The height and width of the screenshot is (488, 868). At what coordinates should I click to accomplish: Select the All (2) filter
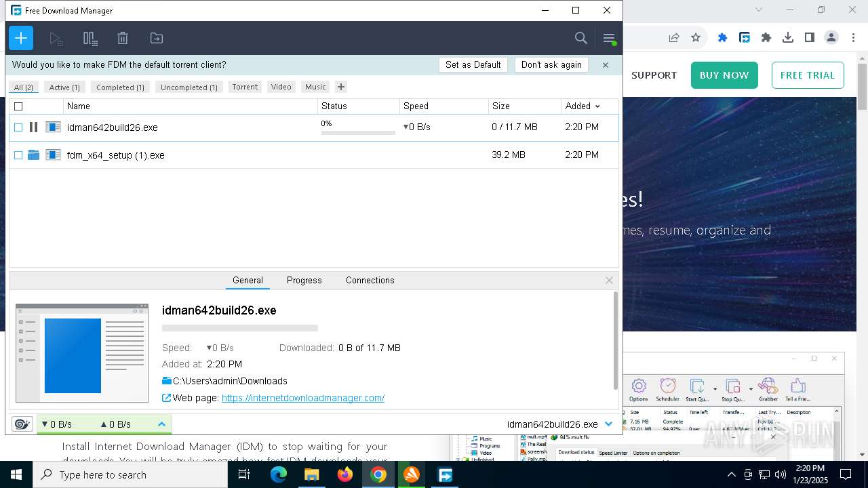point(24,87)
